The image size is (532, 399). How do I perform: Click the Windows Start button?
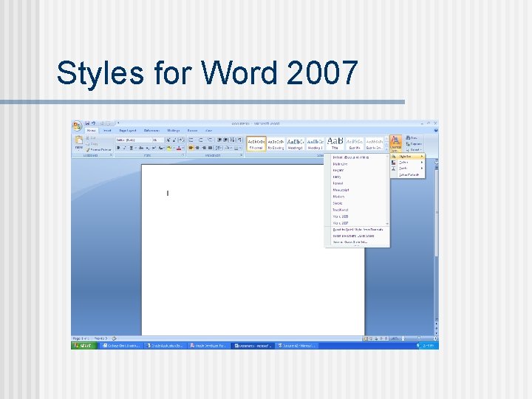click(84, 345)
